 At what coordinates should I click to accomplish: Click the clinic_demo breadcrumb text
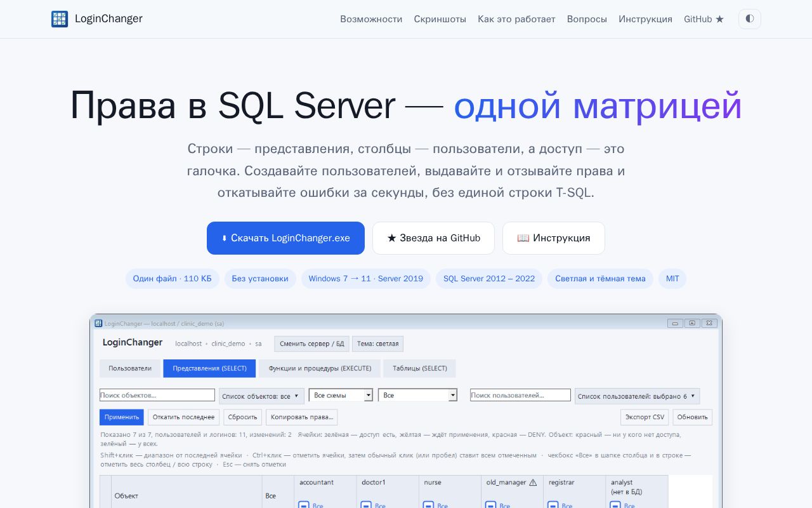[x=228, y=344]
